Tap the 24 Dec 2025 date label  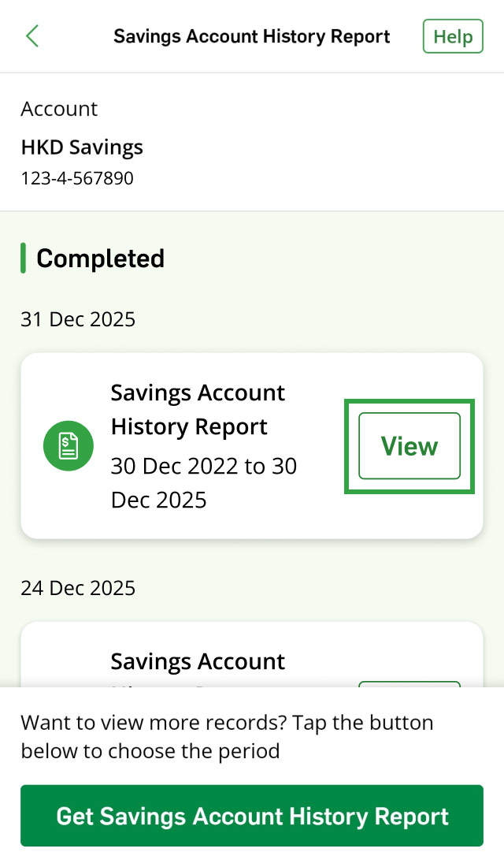[78, 588]
